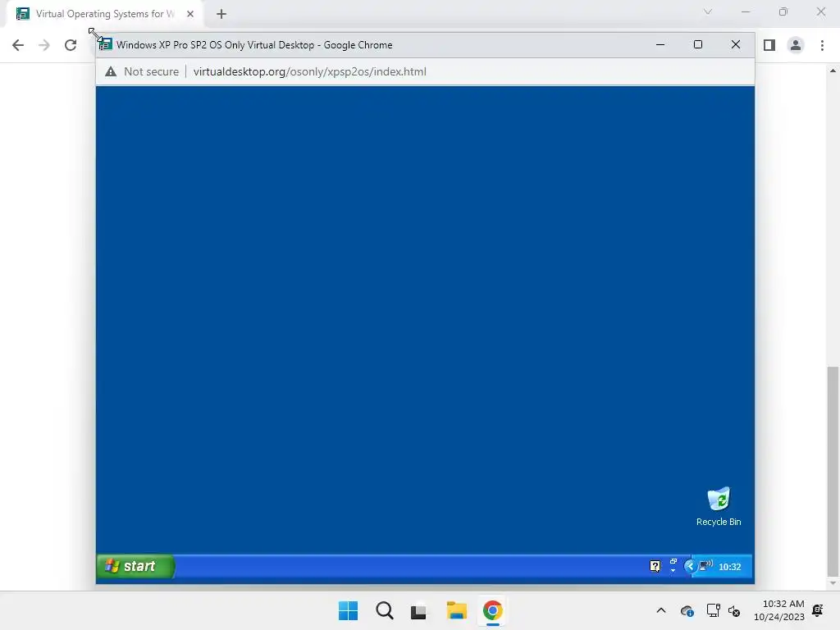Image resolution: width=840 pixels, height=630 pixels.
Task: Close the Windows XP Virtual Desktop popup
Action: pos(736,45)
